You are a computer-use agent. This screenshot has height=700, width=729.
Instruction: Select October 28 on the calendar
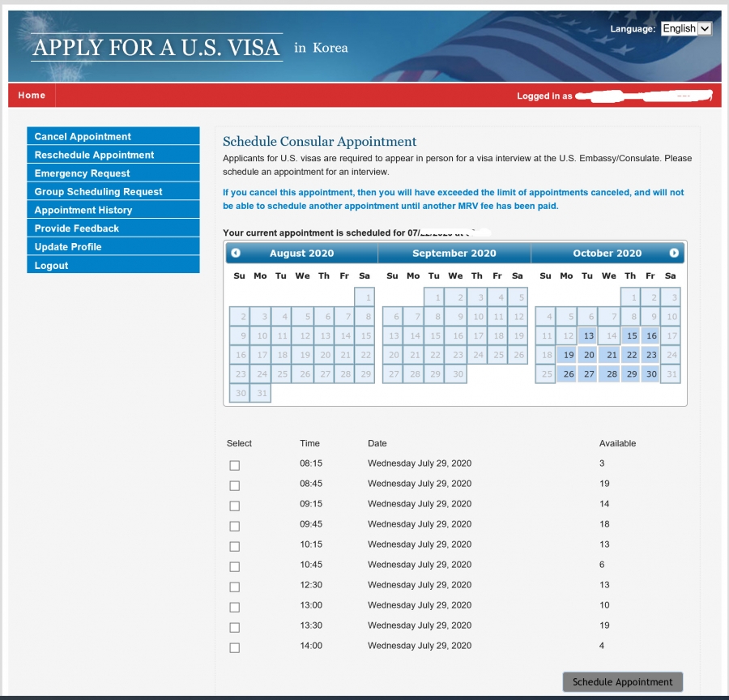tap(609, 374)
